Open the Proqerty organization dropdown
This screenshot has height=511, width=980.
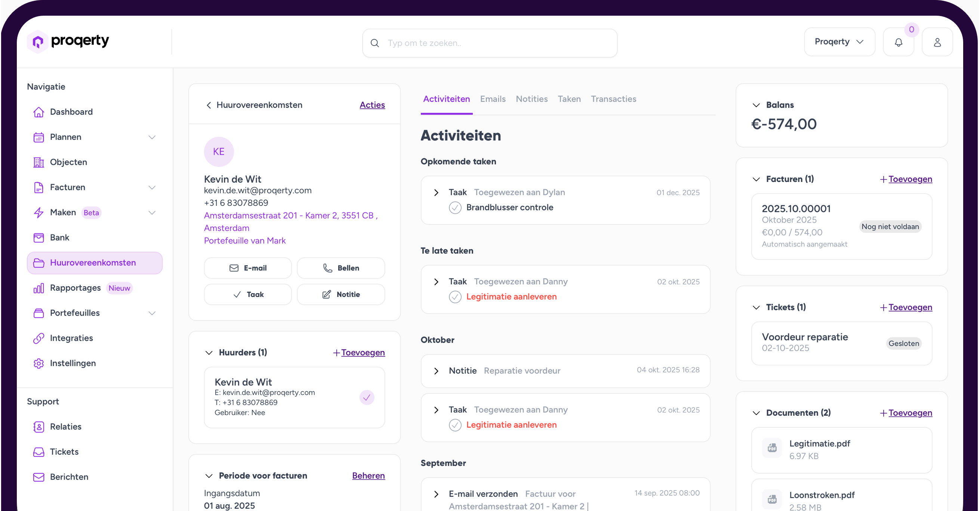click(x=839, y=42)
